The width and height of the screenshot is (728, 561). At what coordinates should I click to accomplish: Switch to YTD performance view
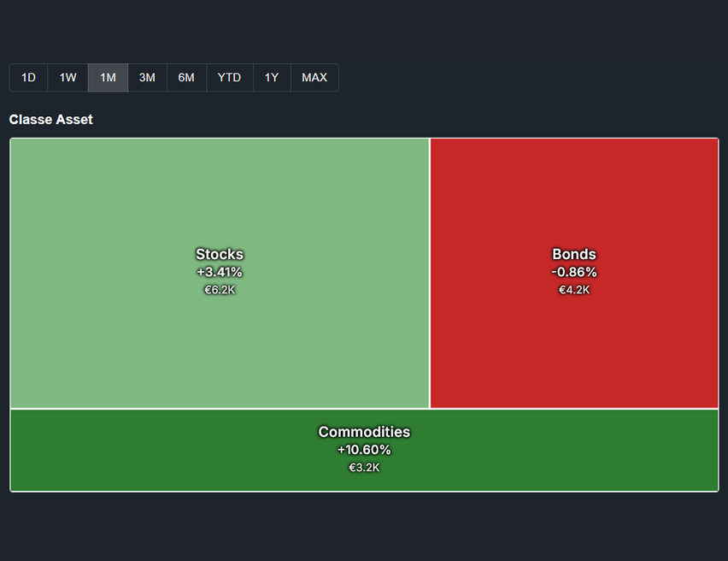coord(229,77)
